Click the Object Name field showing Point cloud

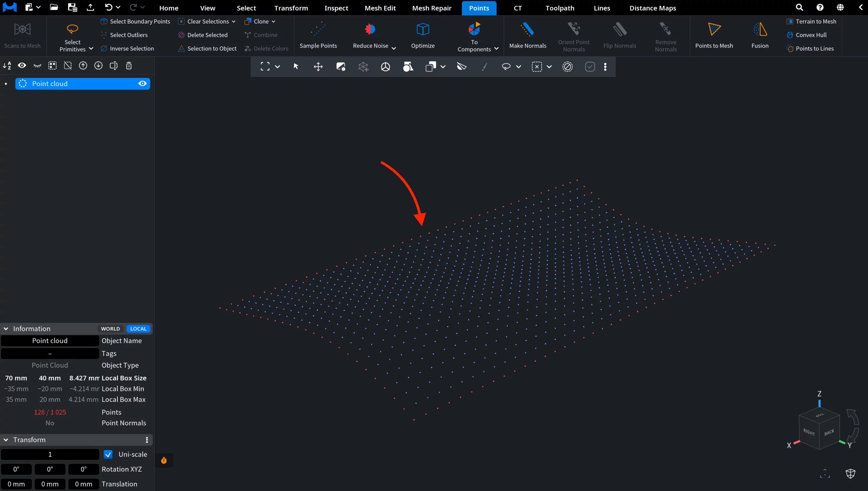(50, 341)
